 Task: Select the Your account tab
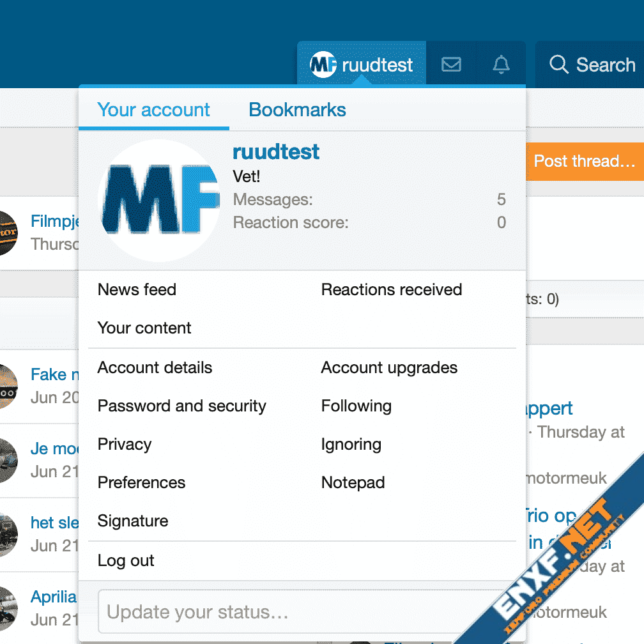153,110
